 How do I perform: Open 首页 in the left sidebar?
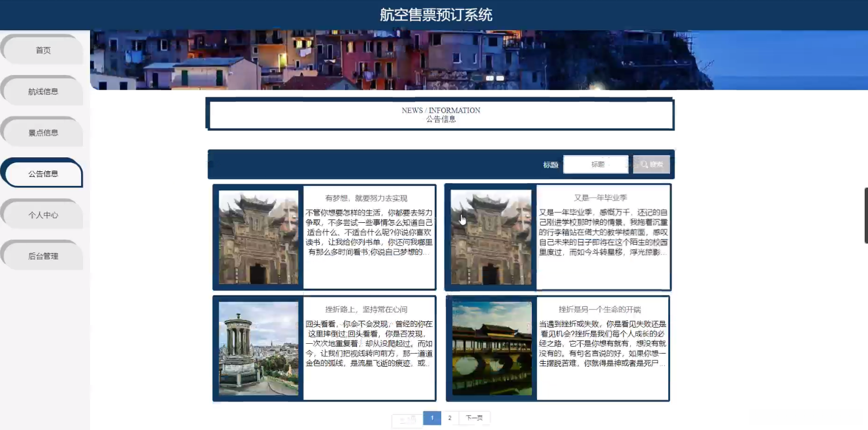(43, 50)
